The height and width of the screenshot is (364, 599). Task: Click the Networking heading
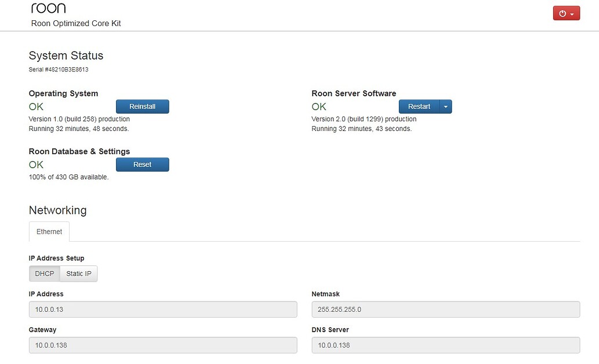tap(57, 210)
